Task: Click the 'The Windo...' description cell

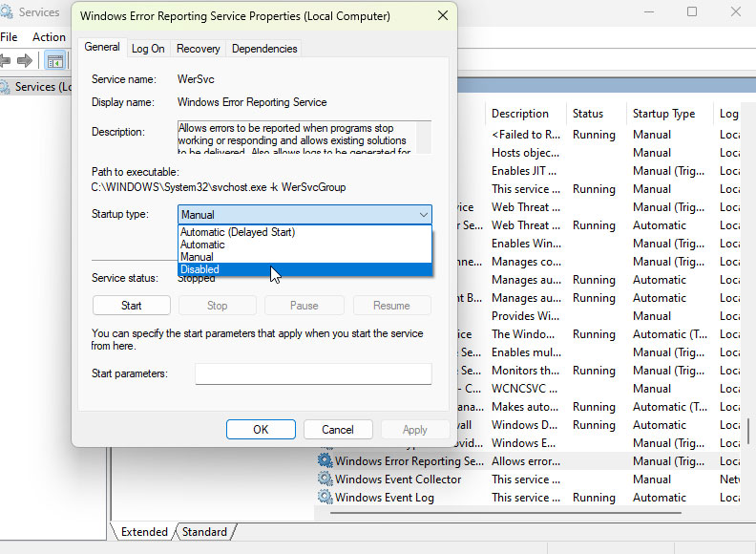Action: 523,334
